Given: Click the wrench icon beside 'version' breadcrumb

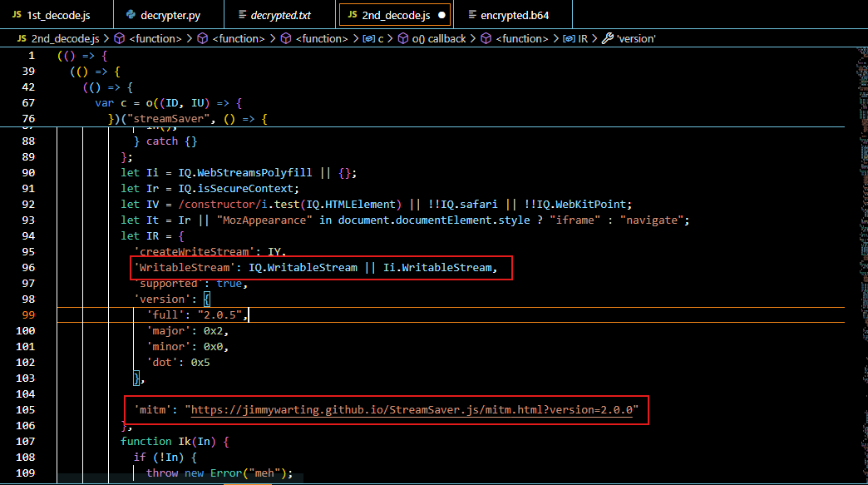Looking at the screenshot, I should click(x=606, y=38).
